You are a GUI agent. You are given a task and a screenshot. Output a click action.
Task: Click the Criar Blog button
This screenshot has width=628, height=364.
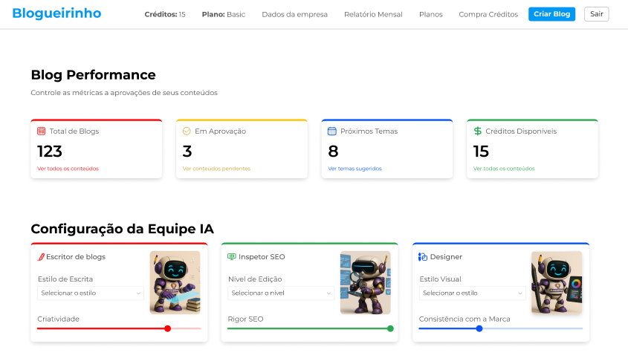(552, 14)
